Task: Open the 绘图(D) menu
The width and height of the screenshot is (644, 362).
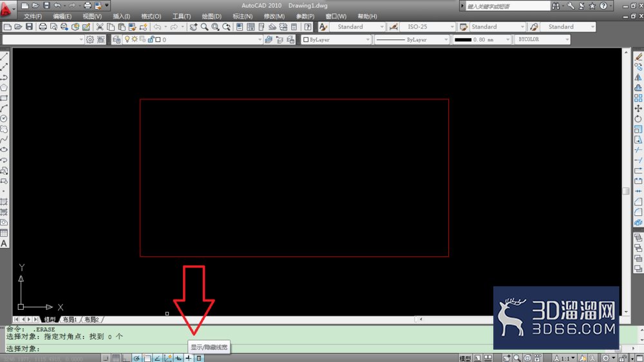Action: coord(211,17)
